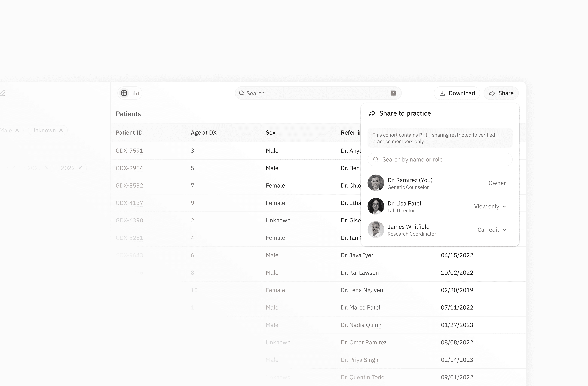588x386 pixels.
Task: Open Dr. Jaya Iyer referring link
Action: click(357, 255)
